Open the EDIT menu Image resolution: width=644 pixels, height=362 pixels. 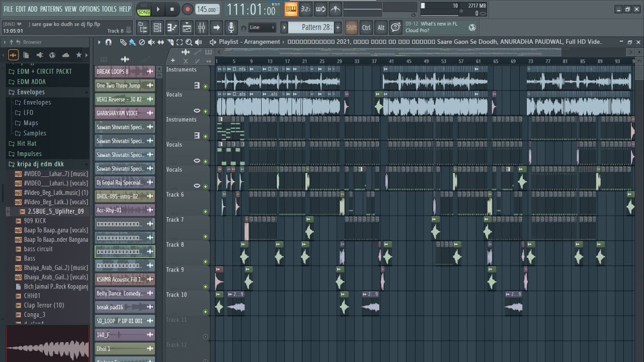[x=21, y=9]
